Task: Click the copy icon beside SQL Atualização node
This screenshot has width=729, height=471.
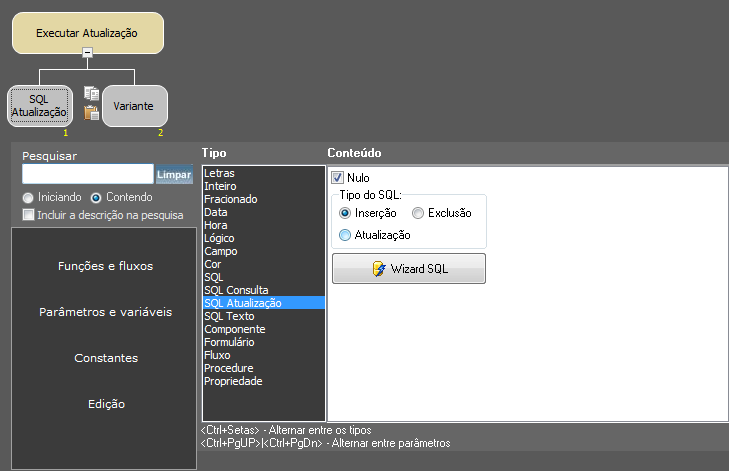Action: [91, 94]
